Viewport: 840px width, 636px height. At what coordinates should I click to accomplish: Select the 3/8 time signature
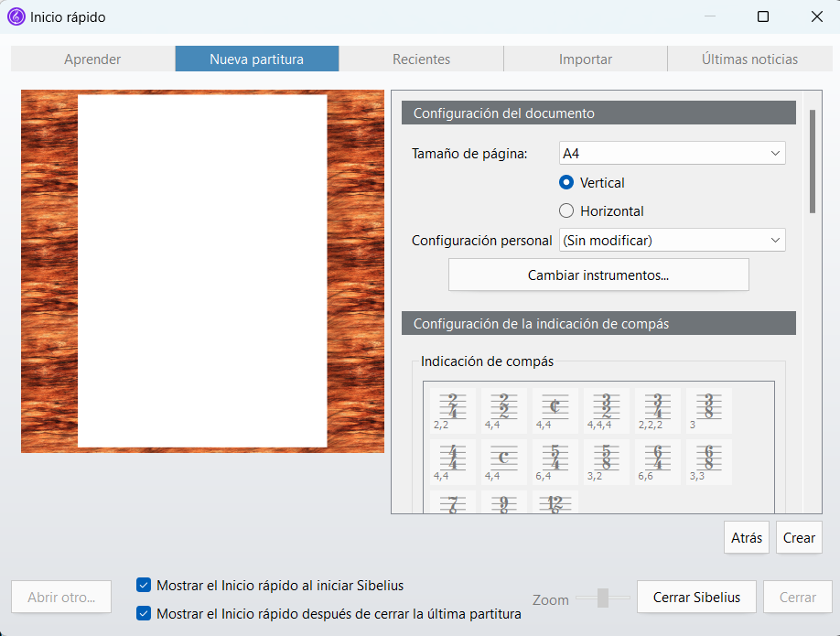coord(708,410)
